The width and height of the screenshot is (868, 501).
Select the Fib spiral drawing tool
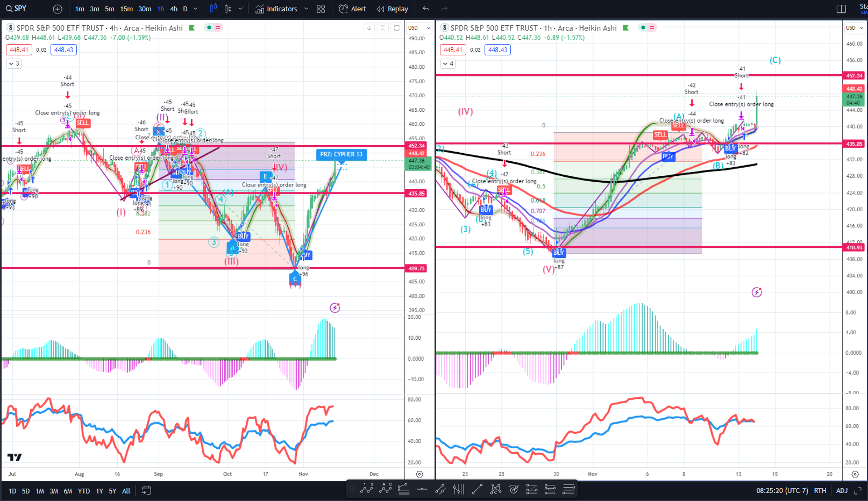pos(514,489)
